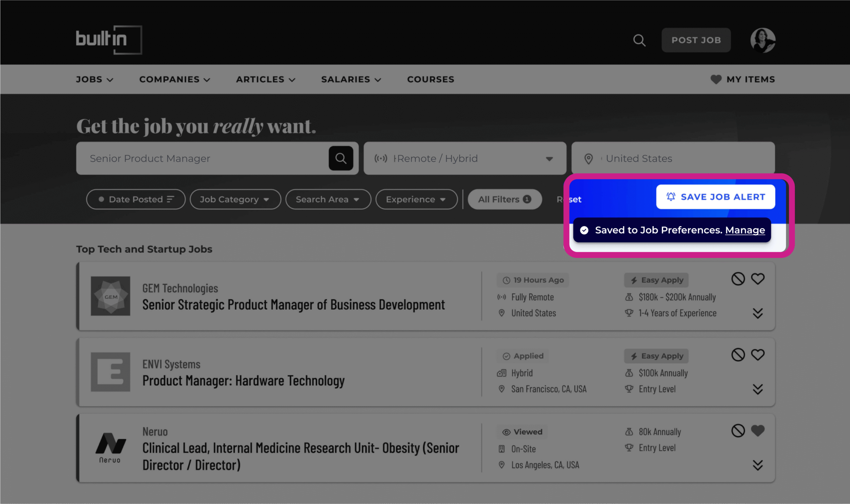The width and height of the screenshot is (850, 504).
Task: Click SAVE JOB ALERT button
Action: click(x=716, y=197)
